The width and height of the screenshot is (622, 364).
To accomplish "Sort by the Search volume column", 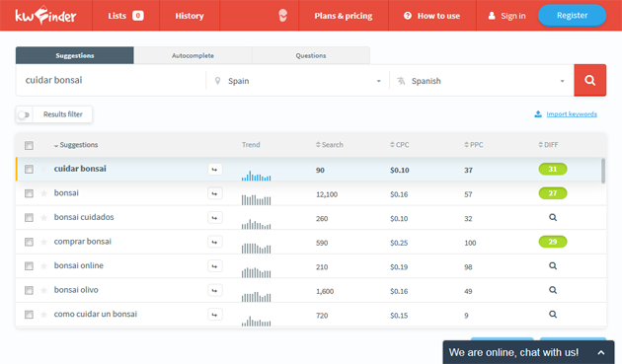I will (329, 145).
